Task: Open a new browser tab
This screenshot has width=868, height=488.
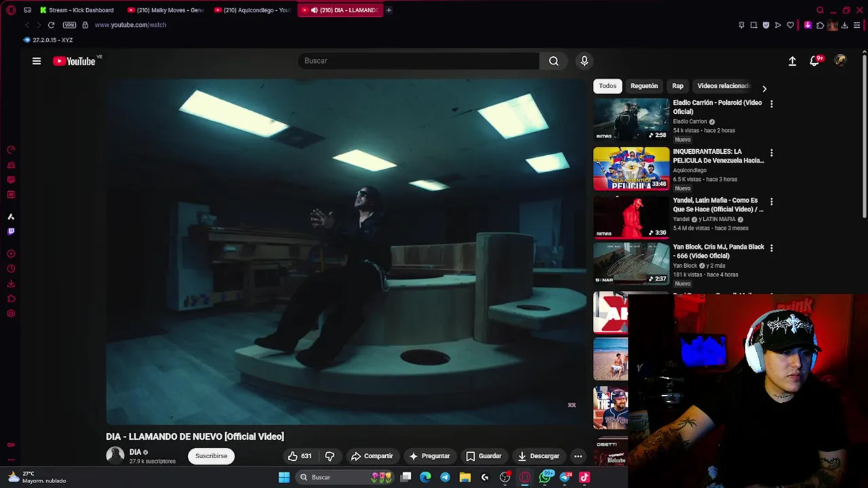Action: [x=389, y=10]
